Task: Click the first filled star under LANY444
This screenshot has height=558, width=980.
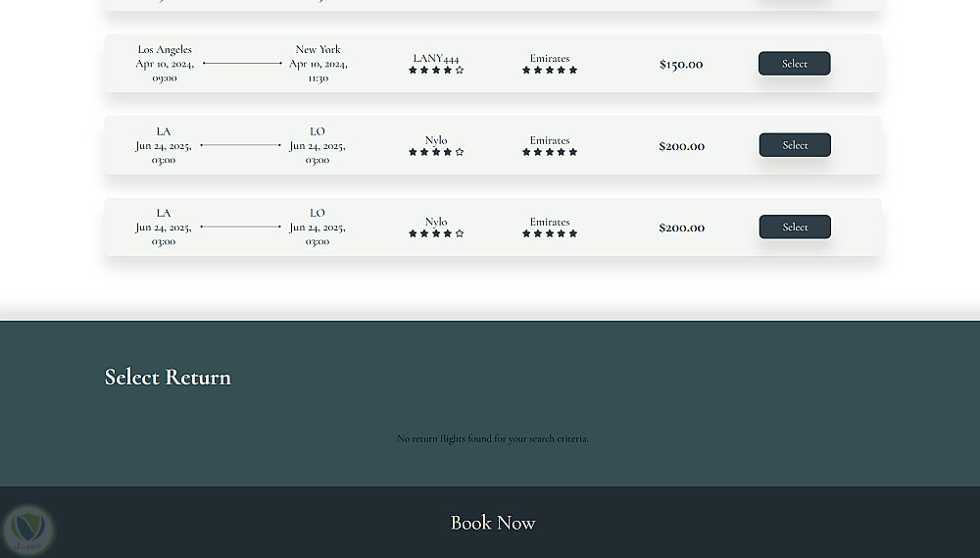Action: (x=413, y=71)
